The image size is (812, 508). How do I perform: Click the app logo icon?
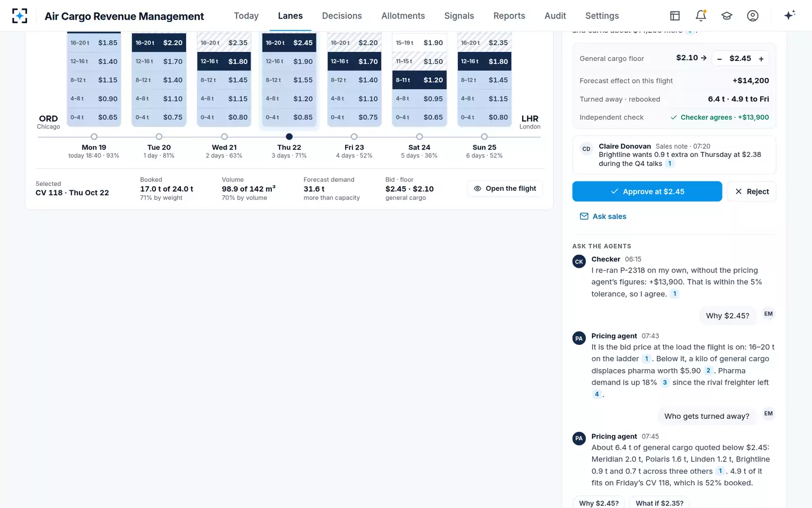coord(20,16)
